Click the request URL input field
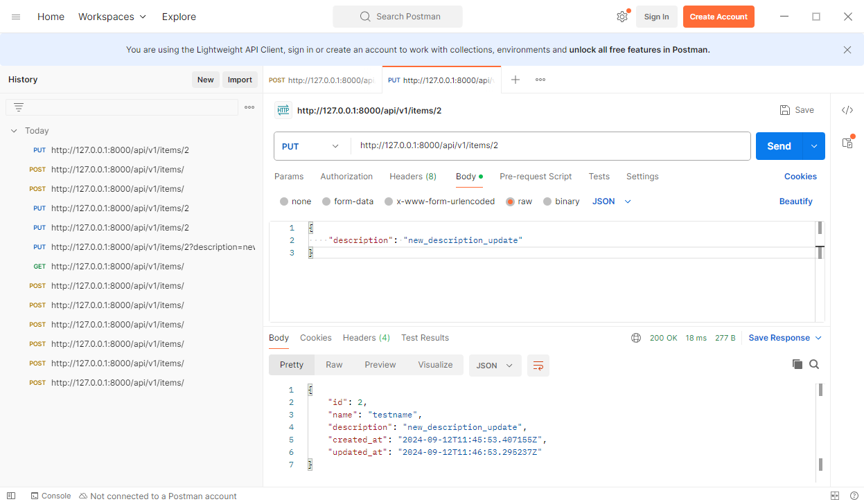The image size is (864, 504). coord(551,146)
